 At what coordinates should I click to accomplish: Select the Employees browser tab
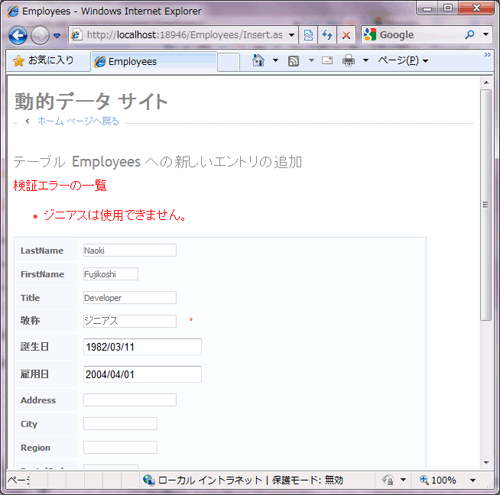[x=154, y=61]
